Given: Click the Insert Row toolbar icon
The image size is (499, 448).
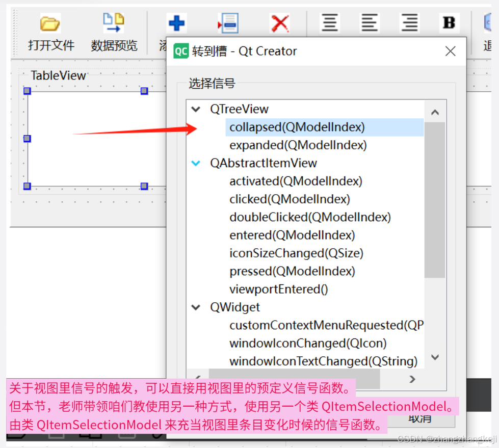Looking at the screenshot, I should pyautogui.click(x=228, y=23).
